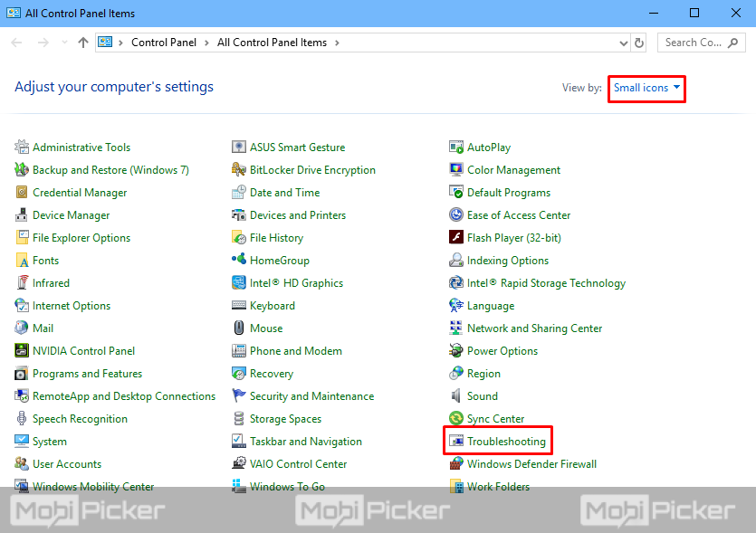
Task: Click Control Panel in the breadcrumb
Action: [x=164, y=43]
